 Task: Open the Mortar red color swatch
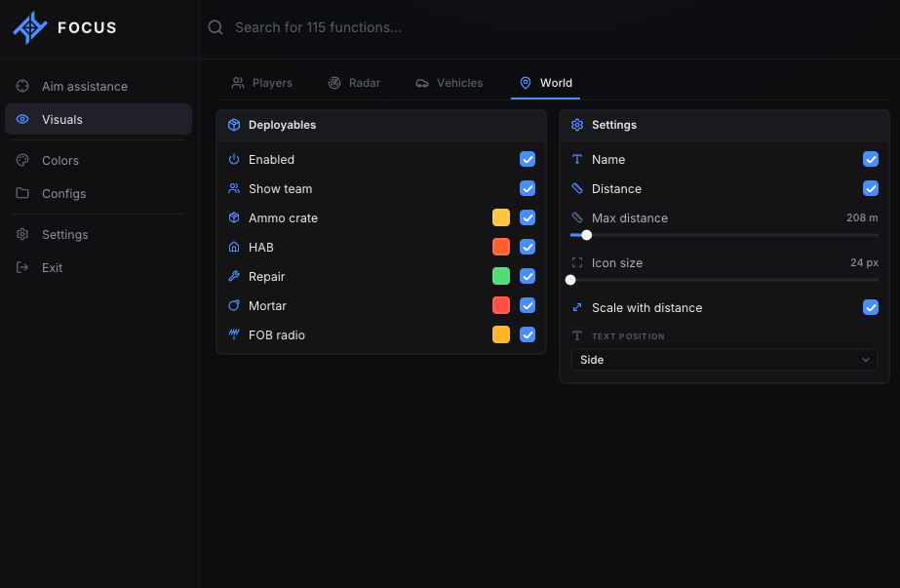tap(501, 305)
